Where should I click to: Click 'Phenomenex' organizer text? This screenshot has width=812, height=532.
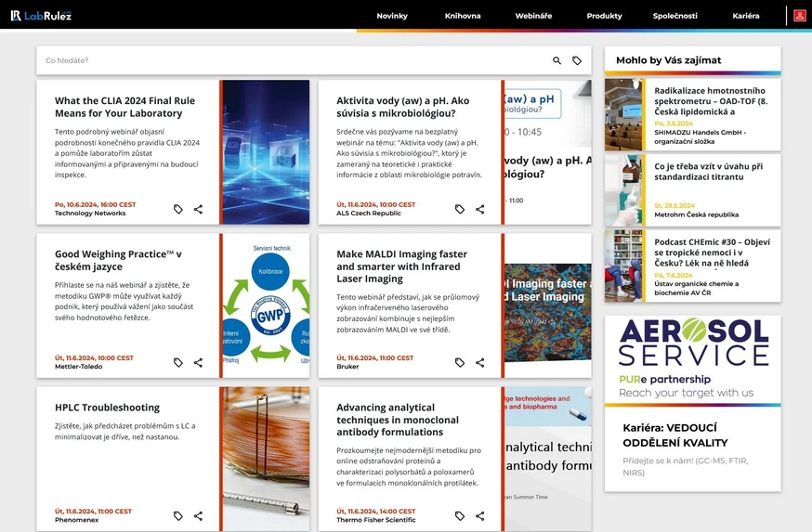[76, 520]
